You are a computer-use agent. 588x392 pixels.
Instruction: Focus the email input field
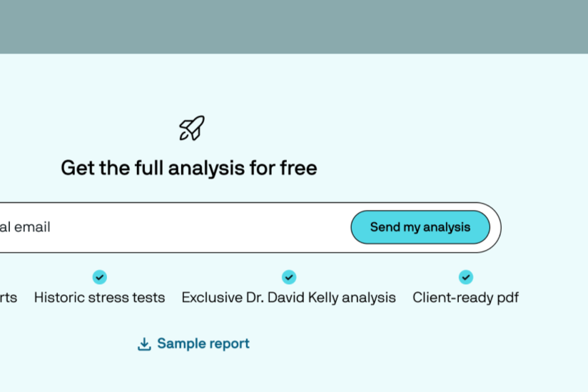click(173, 227)
